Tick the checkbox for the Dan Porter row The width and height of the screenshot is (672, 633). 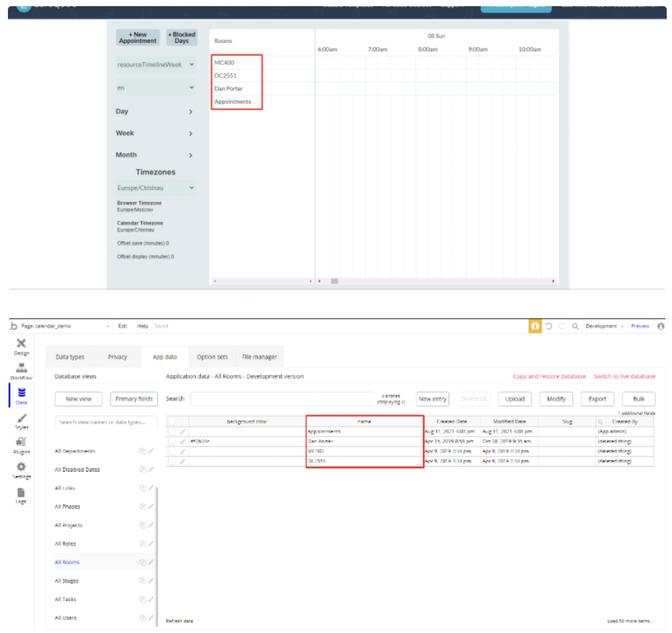click(172, 441)
